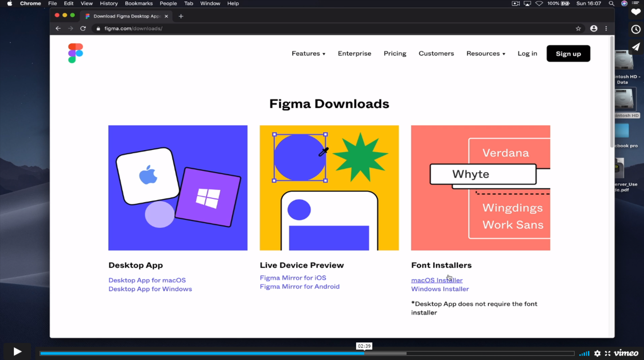Click the Font Installers illustration
Viewport: 644px width, 360px height.
point(481,188)
